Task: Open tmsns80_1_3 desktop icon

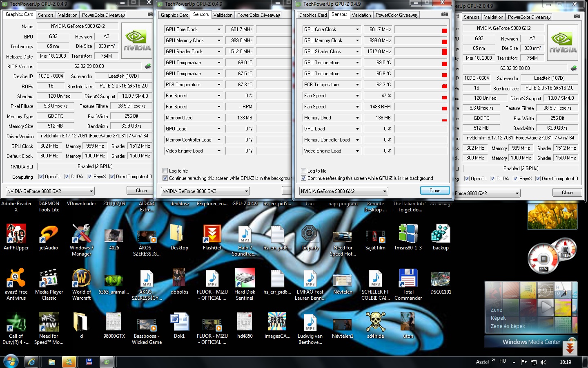Action: [408, 238]
